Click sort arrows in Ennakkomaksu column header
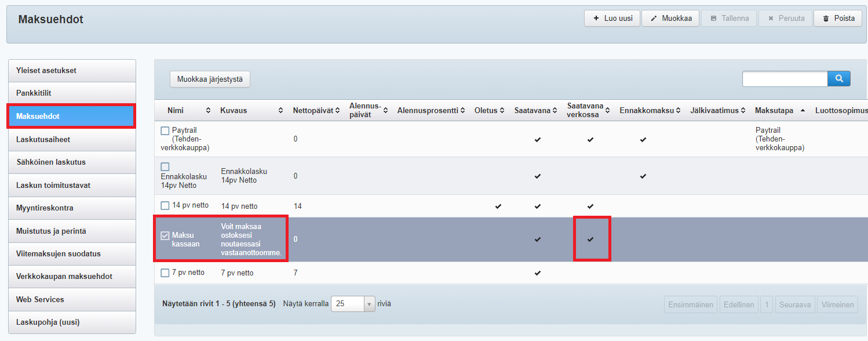 [x=677, y=111]
